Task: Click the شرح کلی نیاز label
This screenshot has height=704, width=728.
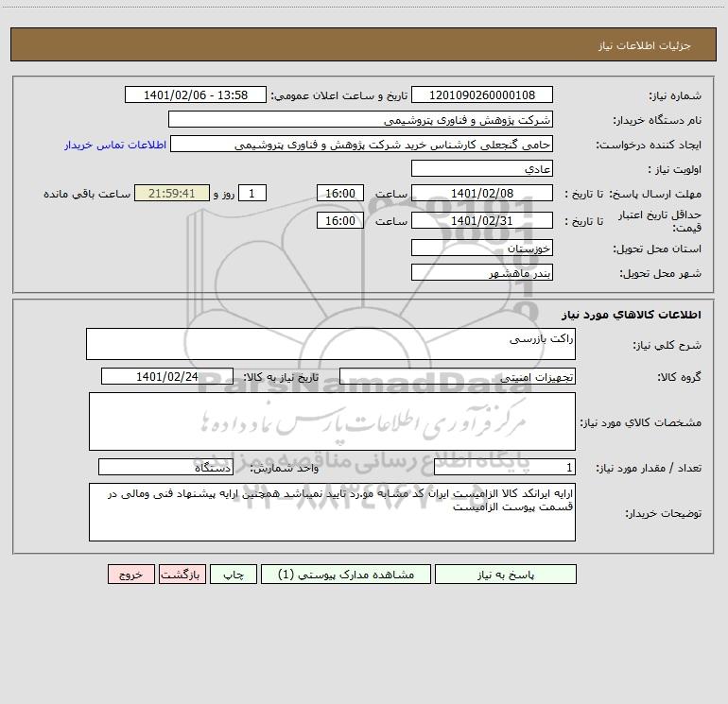Action: coord(667,345)
